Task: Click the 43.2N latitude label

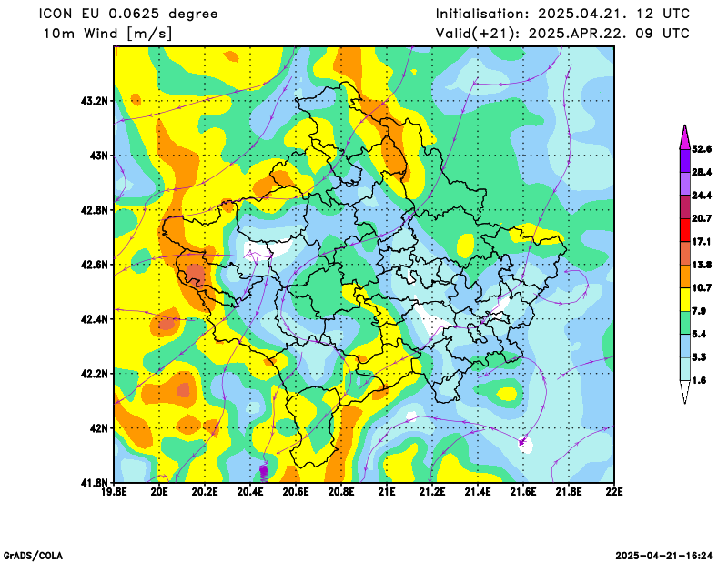Action: pyautogui.click(x=95, y=101)
